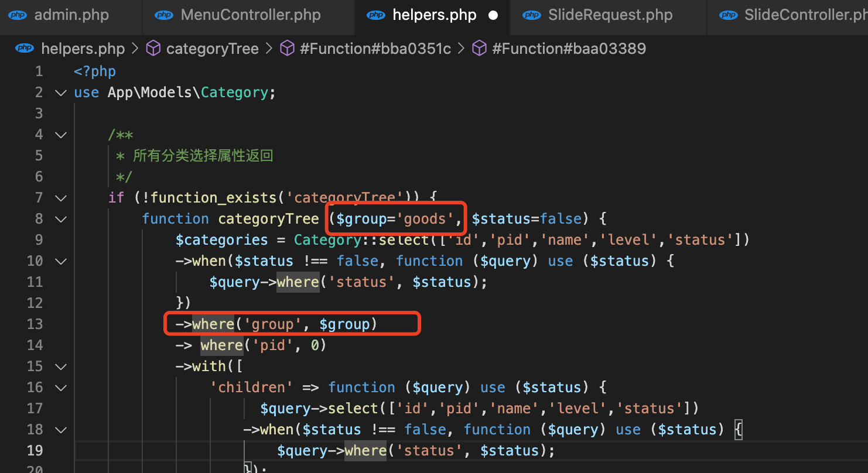The image size is (868, 473).
Task: Click the unsaved dot on helpers.php tab
Action: 493,15
